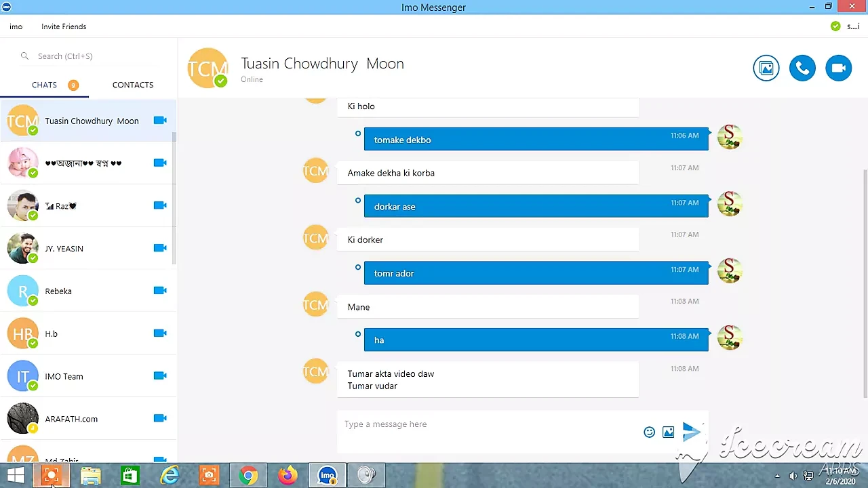Open chat with JY. YEASIN

(88, 248)
